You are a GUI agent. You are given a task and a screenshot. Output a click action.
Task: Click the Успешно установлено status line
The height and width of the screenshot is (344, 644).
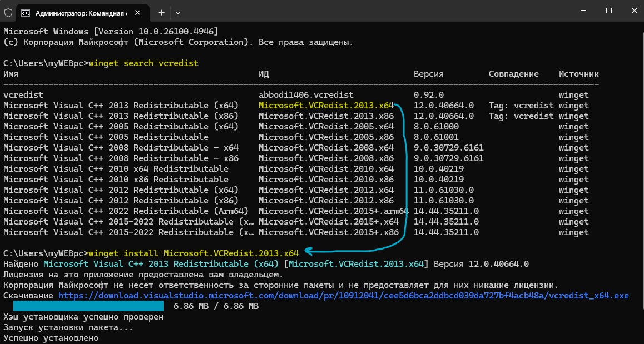tap(51, 338)
